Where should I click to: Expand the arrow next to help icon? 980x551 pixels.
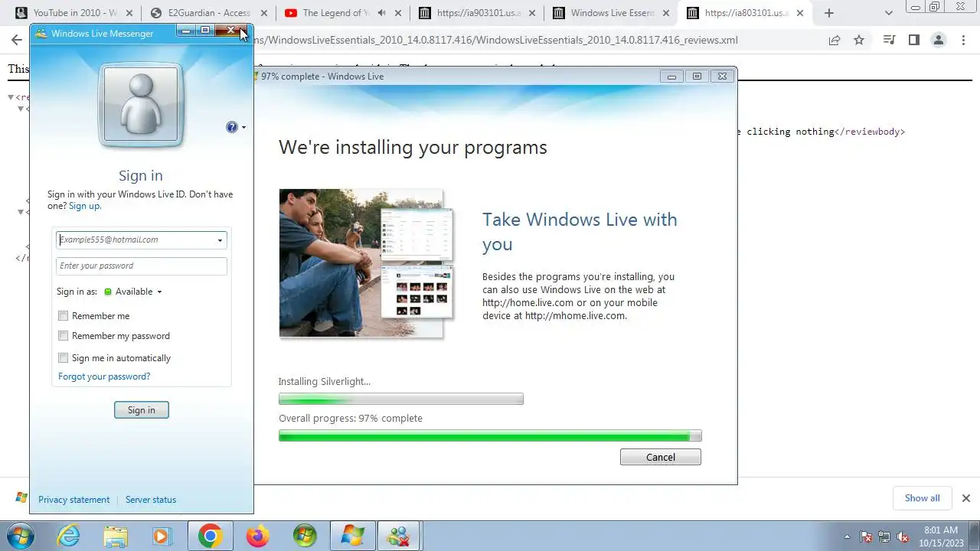243,127
